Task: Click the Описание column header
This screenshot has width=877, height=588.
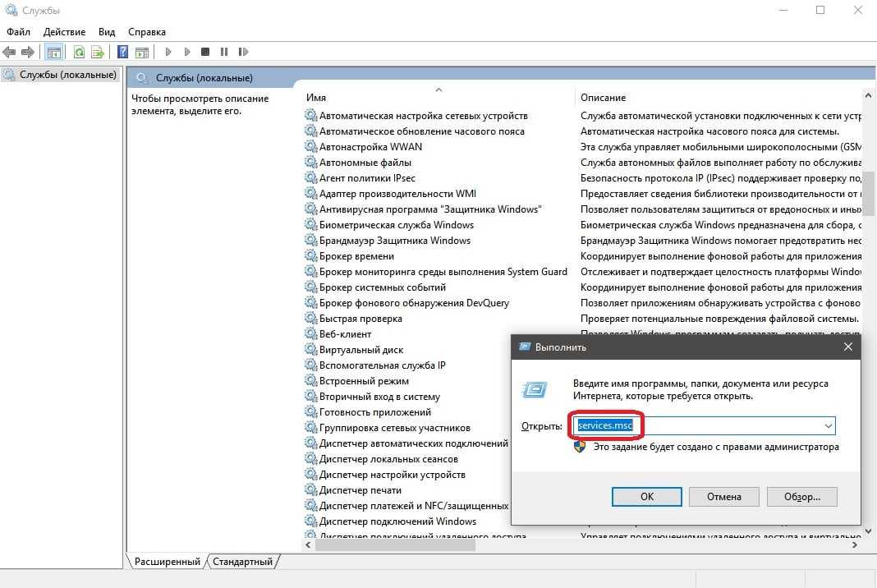Action: click(x=603, y=98)
